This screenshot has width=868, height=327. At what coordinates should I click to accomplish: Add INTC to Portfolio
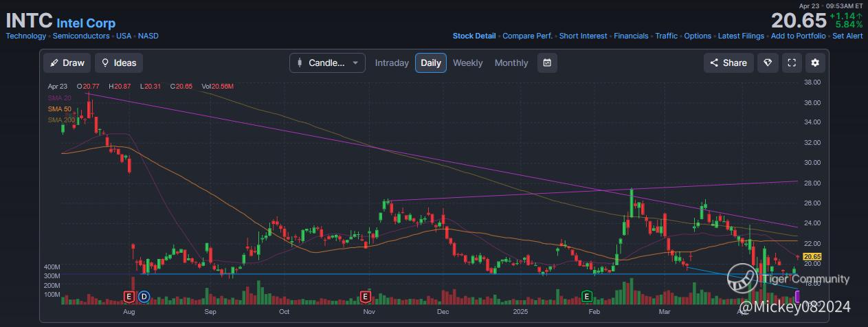coord(799,36)
